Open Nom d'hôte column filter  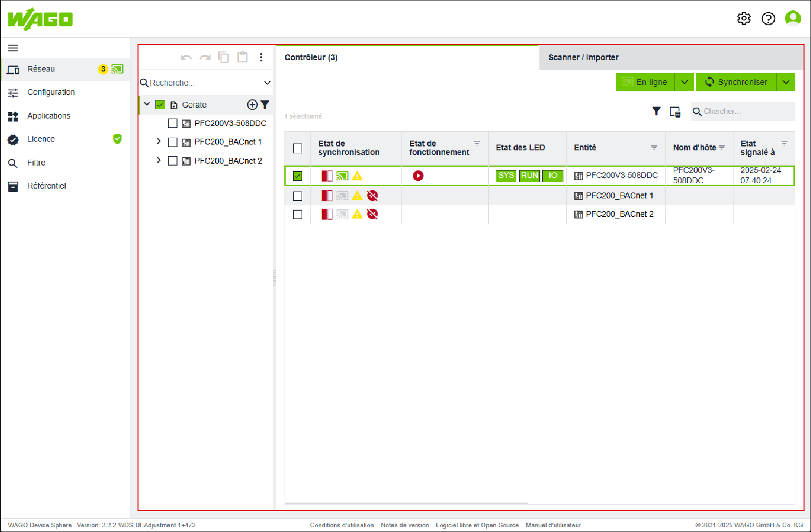point(722,147)
